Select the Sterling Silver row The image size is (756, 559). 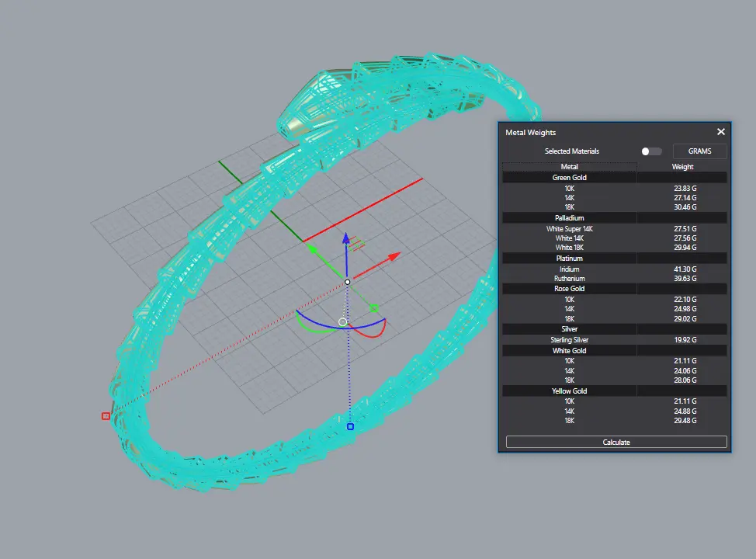click(x=569, y=340)
